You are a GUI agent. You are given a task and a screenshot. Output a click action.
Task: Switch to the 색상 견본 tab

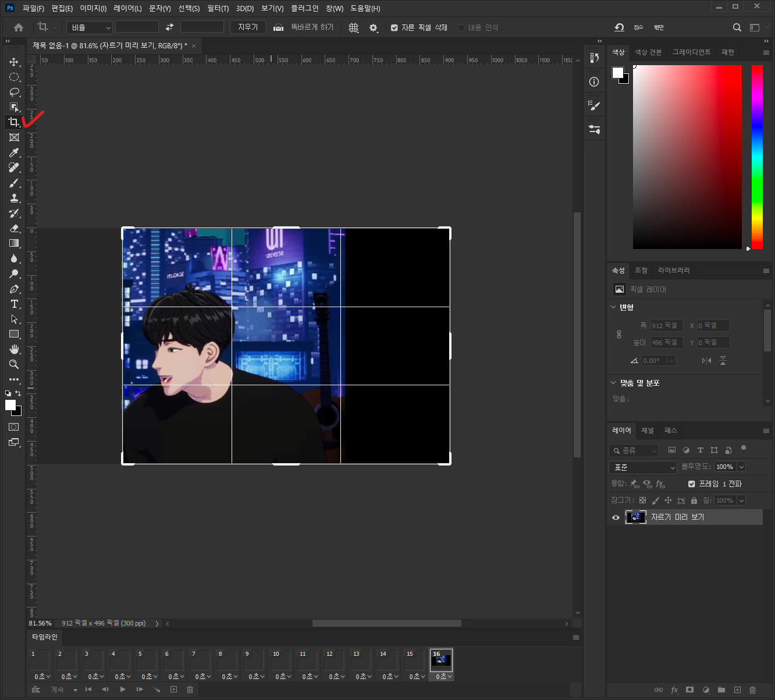click(x=648, y=52)
